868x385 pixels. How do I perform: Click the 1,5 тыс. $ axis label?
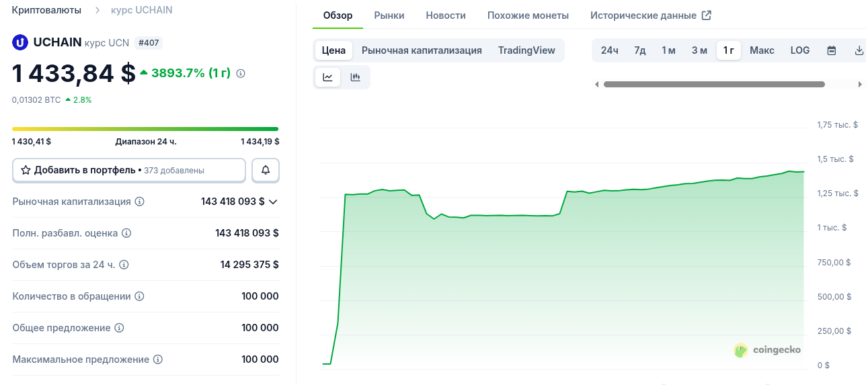click(835, 159)
